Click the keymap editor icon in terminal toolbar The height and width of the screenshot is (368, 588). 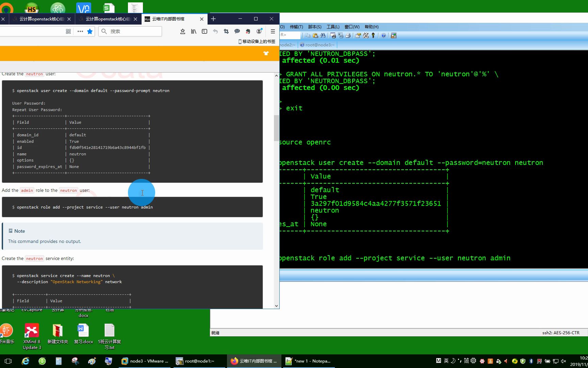point(366,35)
